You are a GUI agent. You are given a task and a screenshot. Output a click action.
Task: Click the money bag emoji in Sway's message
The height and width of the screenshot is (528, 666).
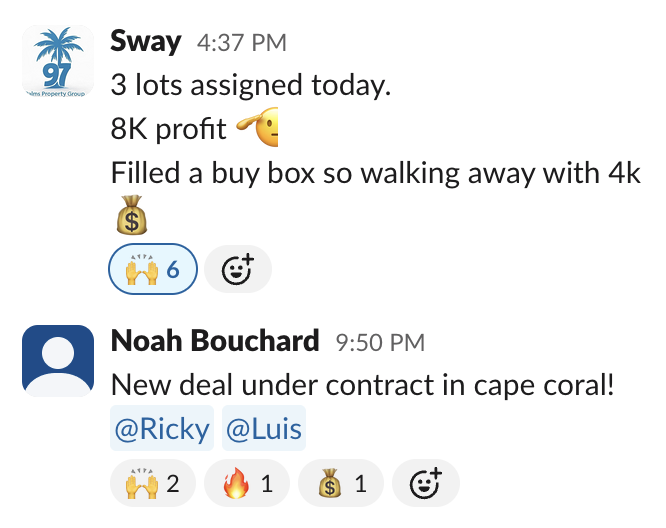click(132, 215)
